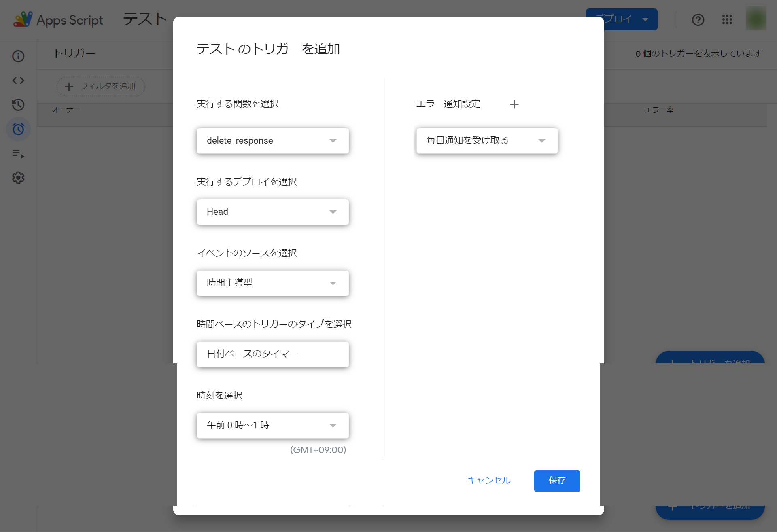This screenshot has width=777, height=532.
Task: Click the Google account avatar
Action: coord(756,19)
